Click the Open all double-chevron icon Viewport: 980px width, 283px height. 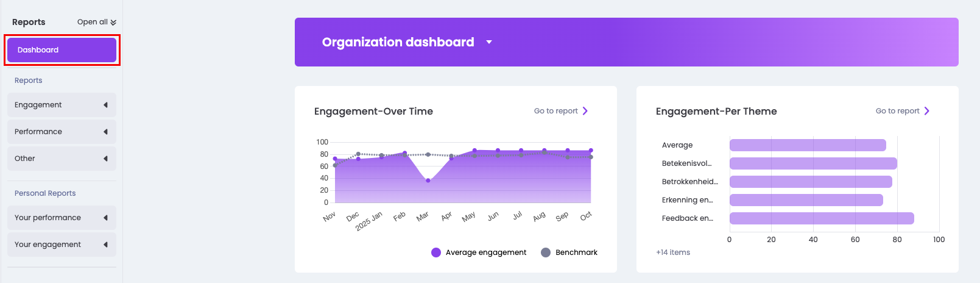point(113,23)
